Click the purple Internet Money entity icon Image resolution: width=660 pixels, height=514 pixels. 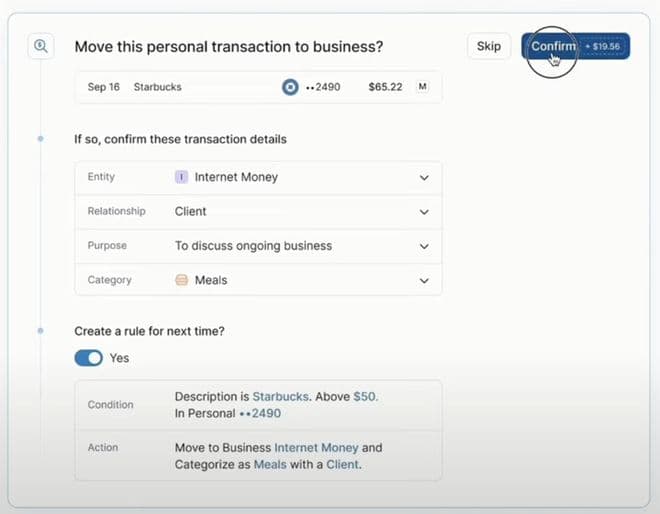point(181,177)
